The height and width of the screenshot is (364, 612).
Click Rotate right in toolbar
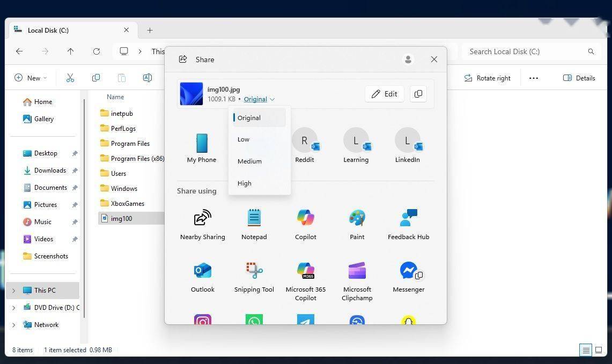click(x=487, y=78)
